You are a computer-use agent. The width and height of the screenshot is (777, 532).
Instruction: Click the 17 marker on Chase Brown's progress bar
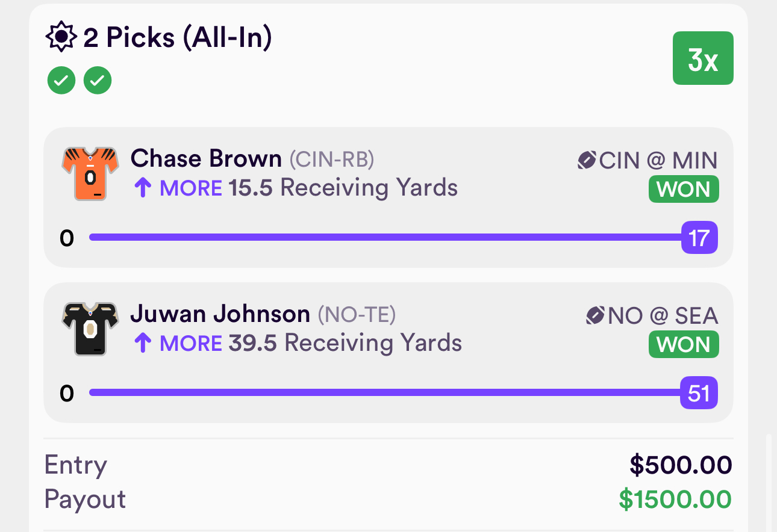[699, 238]
